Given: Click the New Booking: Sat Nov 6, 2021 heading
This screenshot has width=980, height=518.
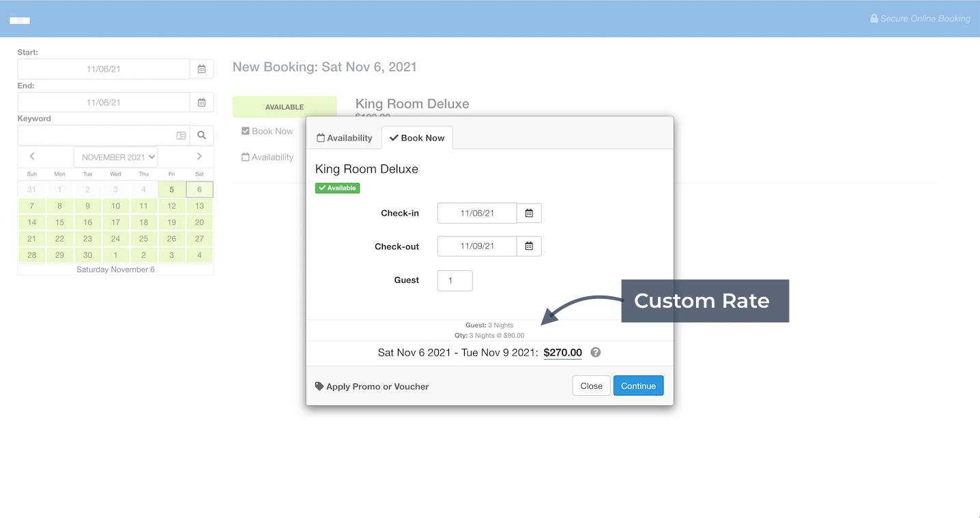Looking at the screenshot, I should 325,67.
